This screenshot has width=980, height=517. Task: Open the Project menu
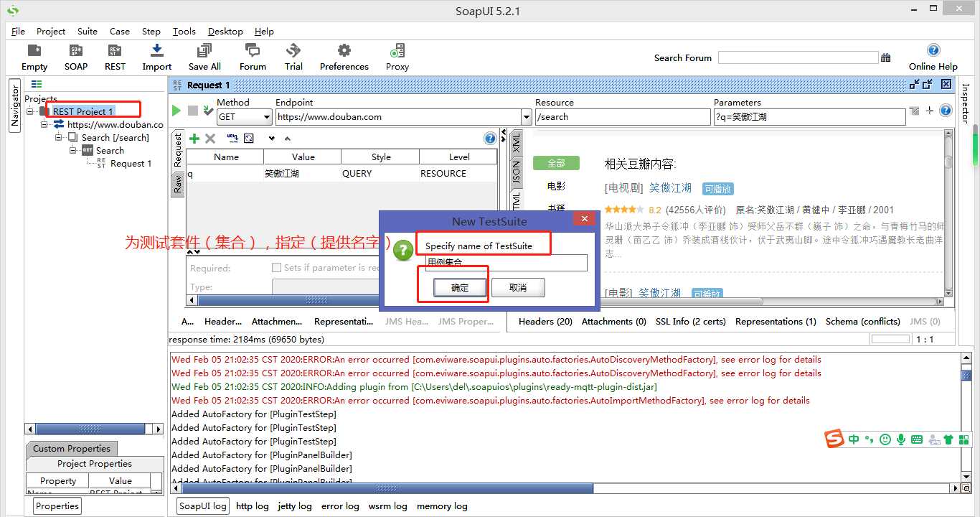[51, 31]
